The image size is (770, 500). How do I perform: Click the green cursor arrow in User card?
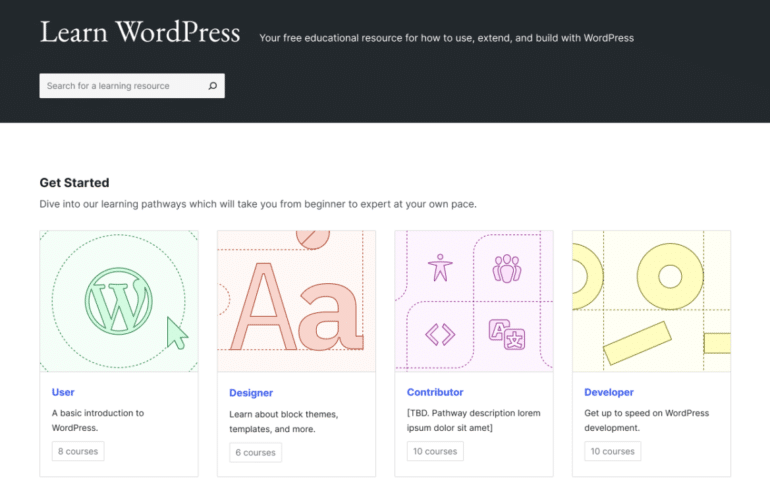pos(177,333)
